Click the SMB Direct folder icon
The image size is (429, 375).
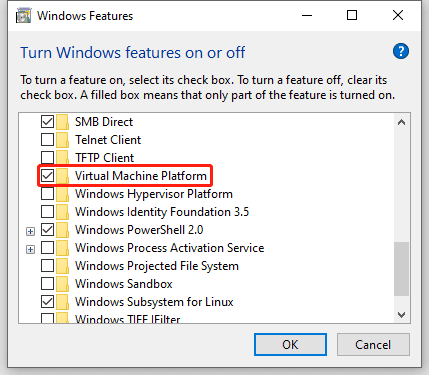coord(62,122)
